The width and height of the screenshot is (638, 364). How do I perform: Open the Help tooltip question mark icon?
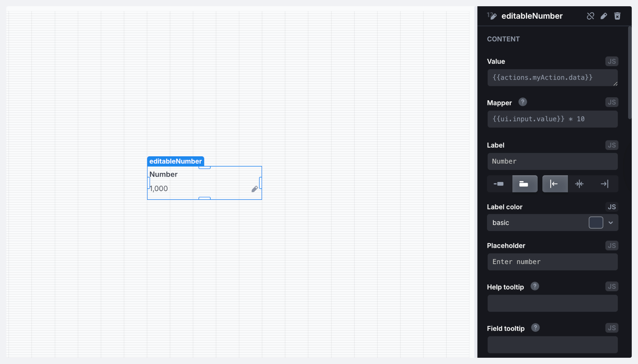[x=535, y=286]
